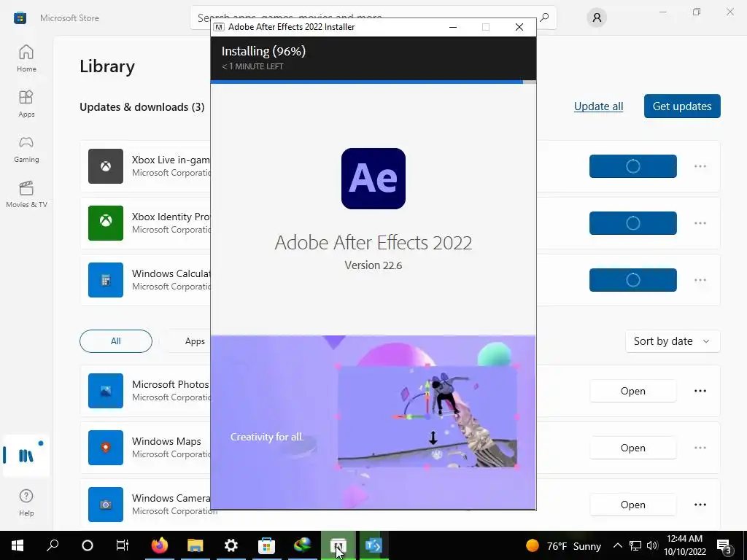Click Update all link
Screen dimensions: 747x560
point(598,106)
